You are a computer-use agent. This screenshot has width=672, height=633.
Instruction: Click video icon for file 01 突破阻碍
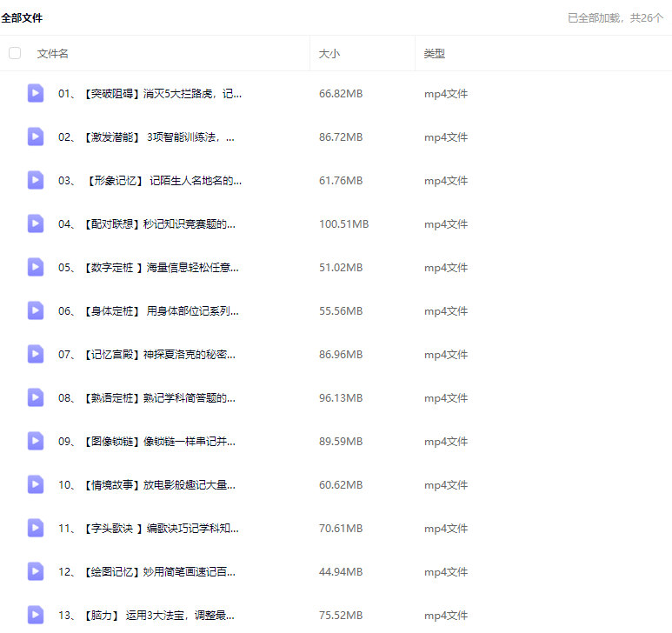(x=35, y=94)
